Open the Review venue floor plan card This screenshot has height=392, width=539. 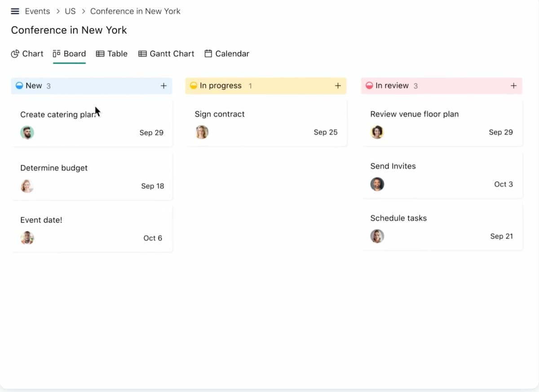[414, 114]
